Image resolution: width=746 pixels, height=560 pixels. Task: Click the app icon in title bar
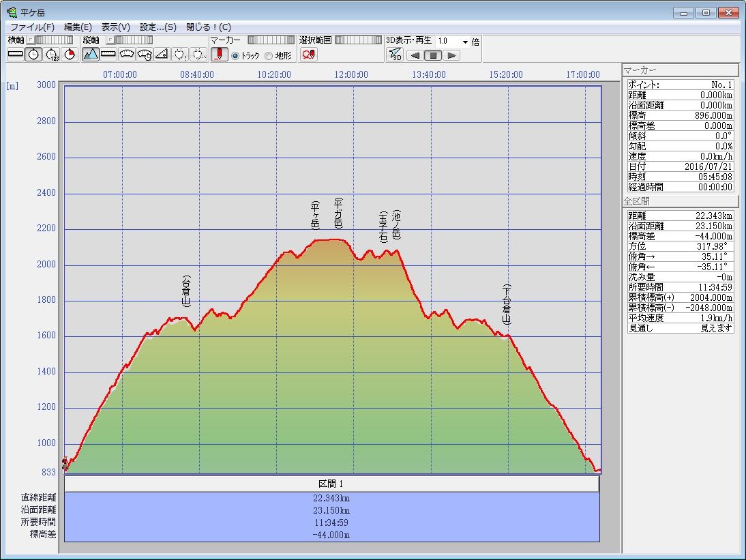(x=12, y=12)
